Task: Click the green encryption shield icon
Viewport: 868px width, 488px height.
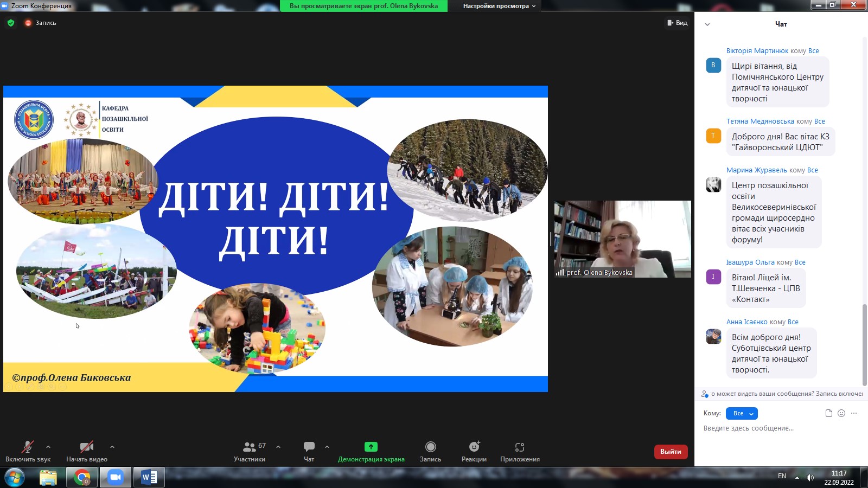Action: coord(11,23)
